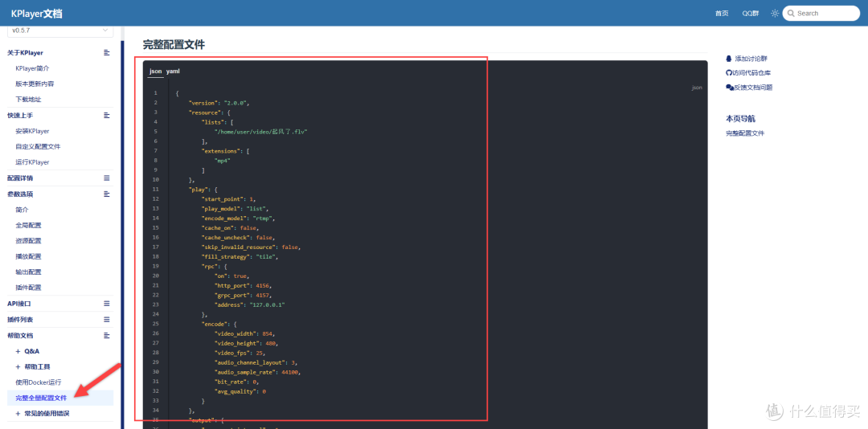Open 资源配置 sidebar page
The width and height of the screenshot is (868, 429).
pyautogui.click(x=29, y=241)
